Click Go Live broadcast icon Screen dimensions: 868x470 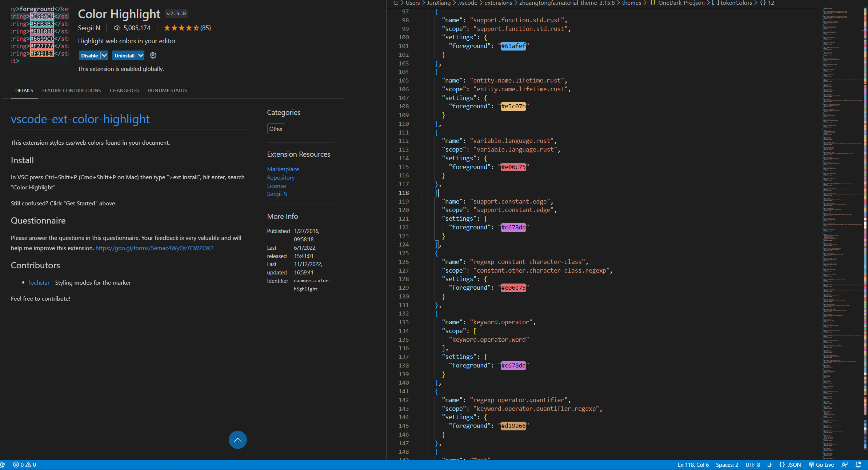click(811, 465)
